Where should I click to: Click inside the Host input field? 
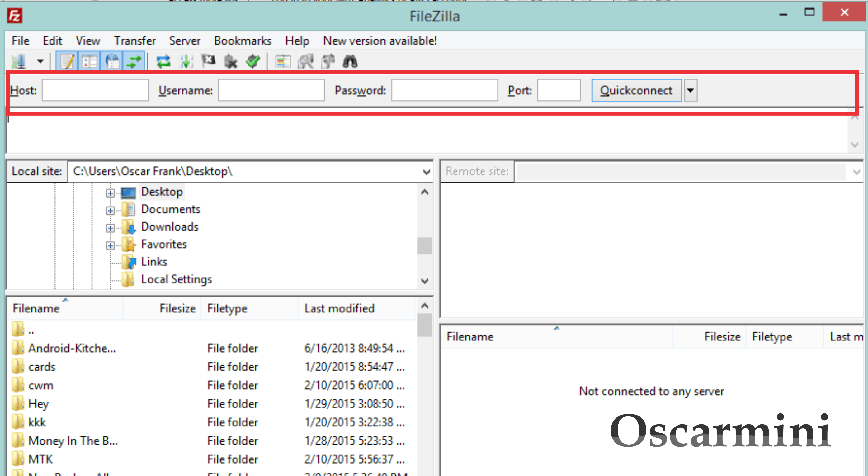point(95,90)
